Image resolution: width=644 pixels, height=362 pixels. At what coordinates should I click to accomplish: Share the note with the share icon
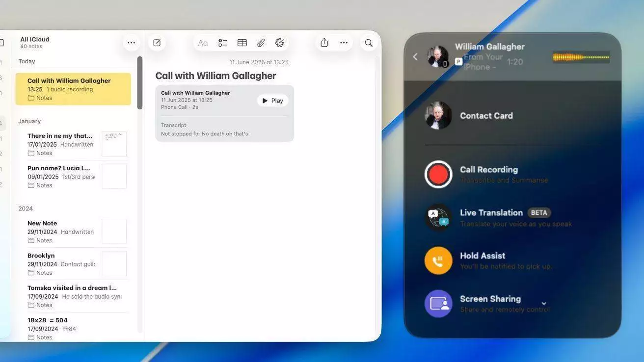(x=324, y=43)
